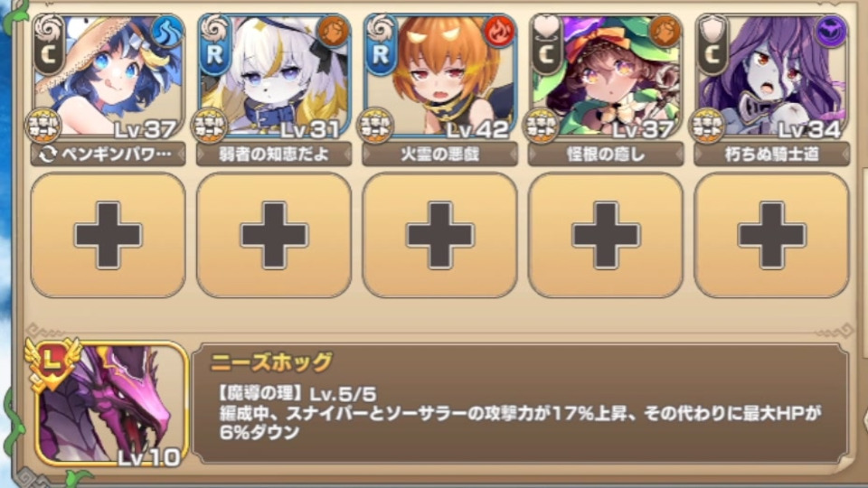
Task: Open the 弱者の知恵だよ skill label
Action: 274,155
